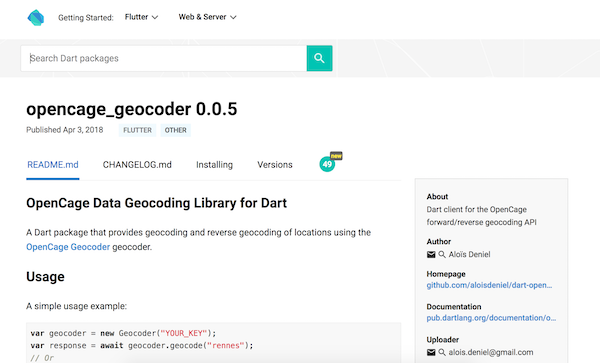The image size is (600, 363).
Task: Click the OTHER platform tag
Action: (176, 130)
